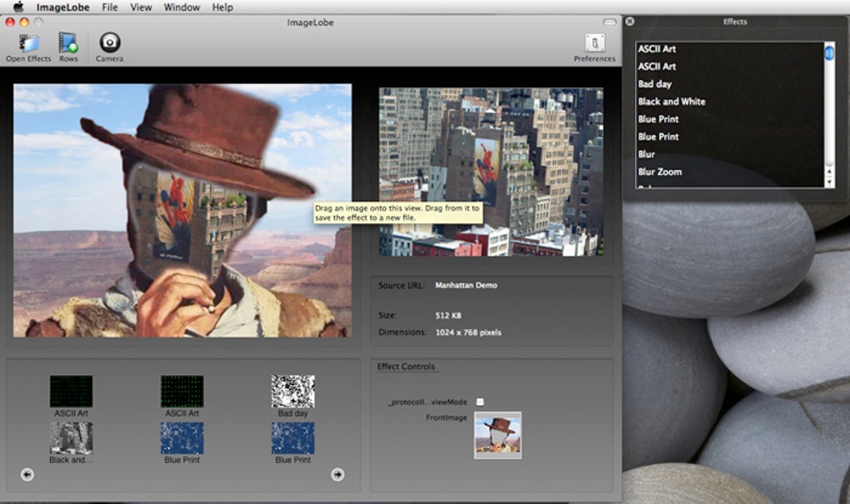Click the 512 KB size value

[x=448, y=315]
